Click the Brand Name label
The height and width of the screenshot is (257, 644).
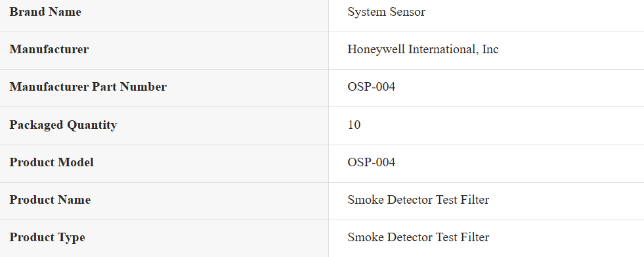click(x=45, y=12)
